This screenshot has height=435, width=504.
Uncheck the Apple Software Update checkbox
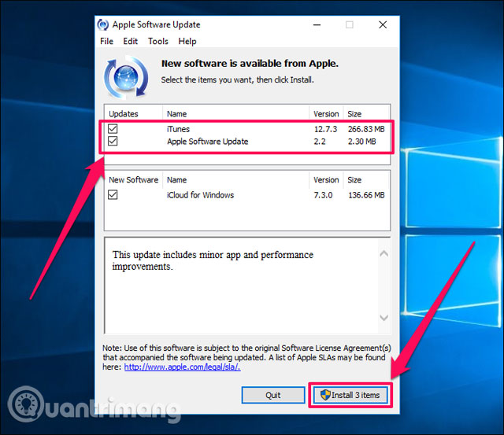[x=113, y=141]
